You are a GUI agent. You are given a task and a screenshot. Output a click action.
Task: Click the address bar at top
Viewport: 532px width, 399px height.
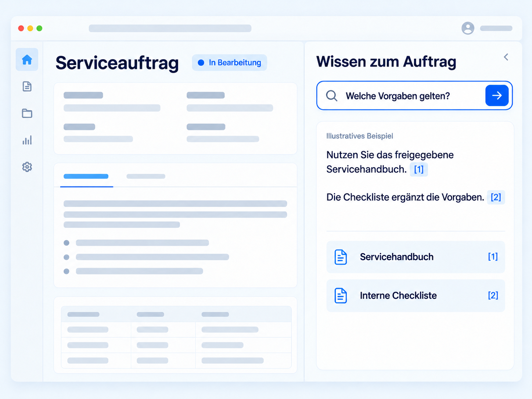click(170, 28)
